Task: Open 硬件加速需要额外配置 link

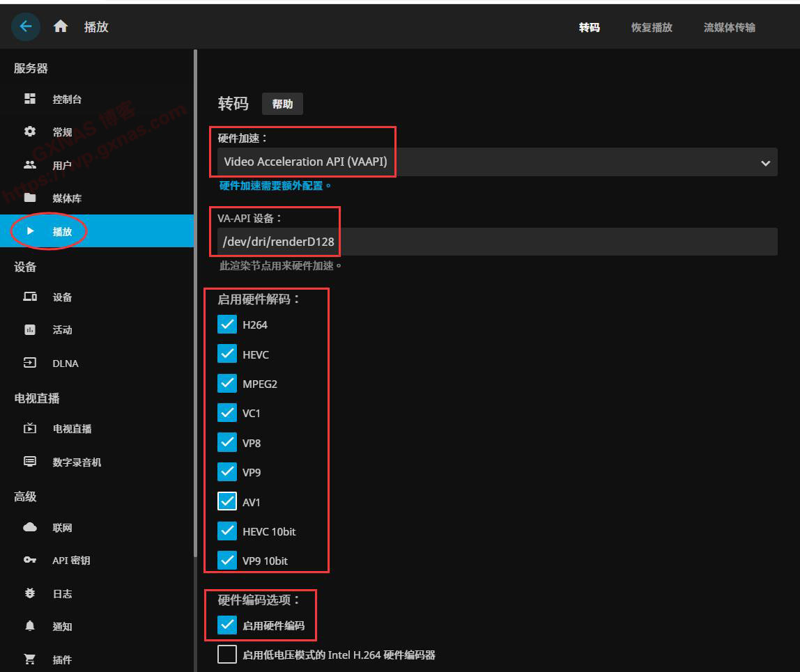Action: coord(275,186)
